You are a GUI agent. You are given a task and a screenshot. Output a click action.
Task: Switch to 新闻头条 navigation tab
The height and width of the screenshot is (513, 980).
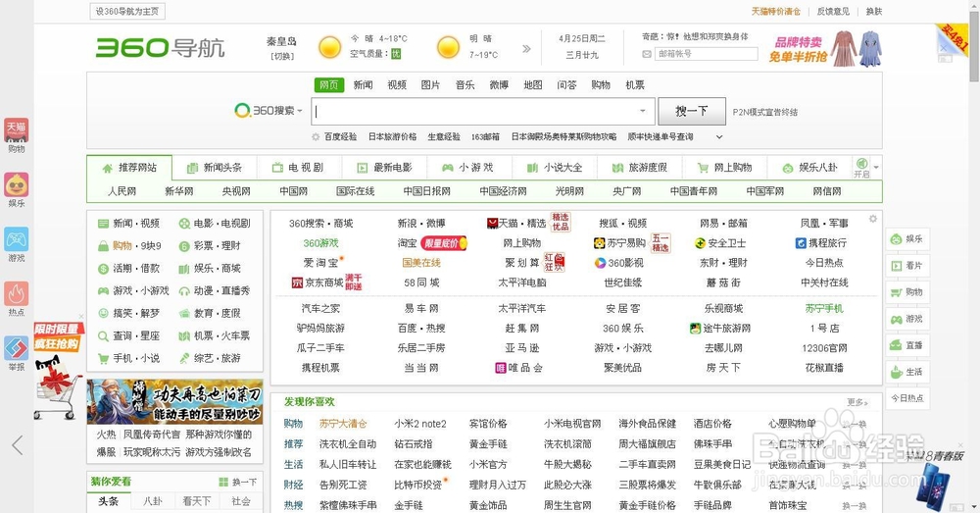tap(215, 168)
